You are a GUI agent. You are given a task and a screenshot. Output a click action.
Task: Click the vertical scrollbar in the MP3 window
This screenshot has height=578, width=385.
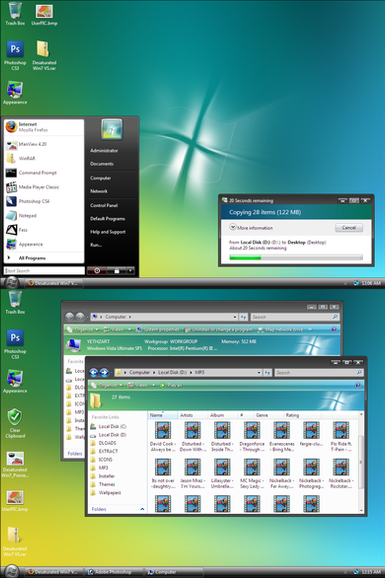point(361,463)
